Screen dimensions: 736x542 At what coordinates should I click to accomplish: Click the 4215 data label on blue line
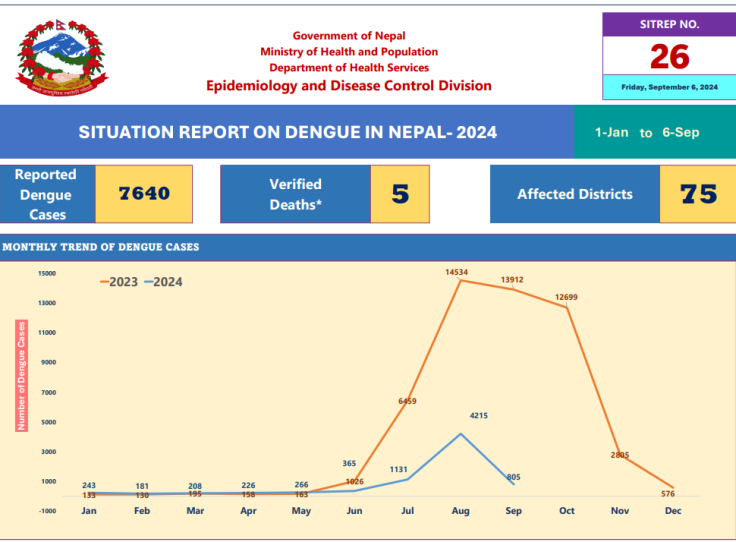click(x=478, y=416)
